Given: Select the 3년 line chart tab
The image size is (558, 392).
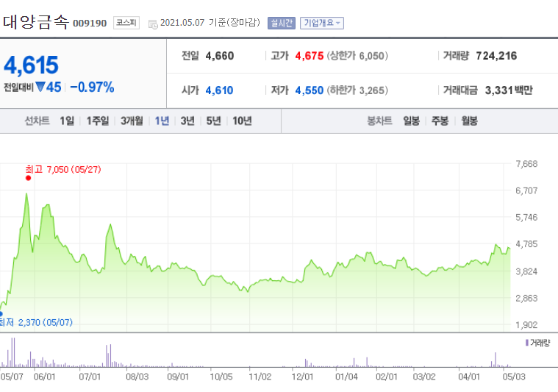Looking at the screenshot, I should point(187,121).
